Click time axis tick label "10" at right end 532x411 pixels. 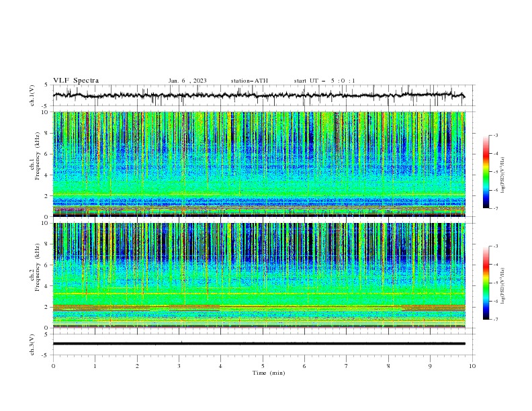coord(472,366)
